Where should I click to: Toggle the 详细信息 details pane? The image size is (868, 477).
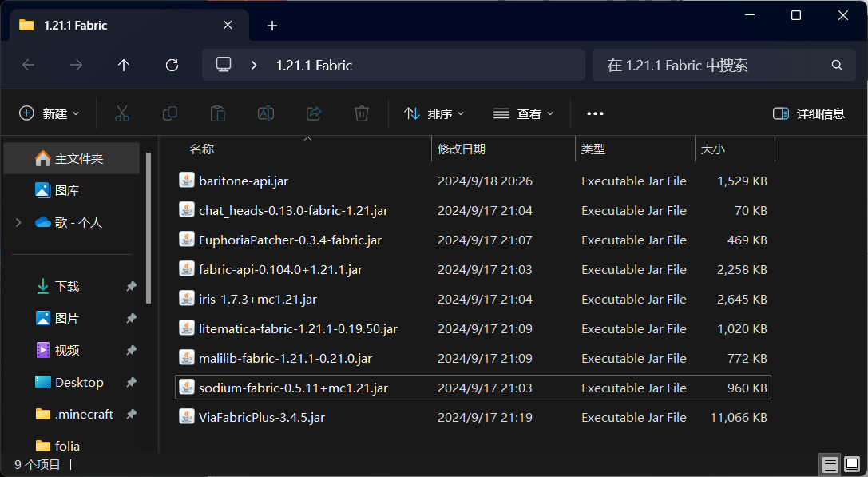pyautogui.click(x=809, y=113)
